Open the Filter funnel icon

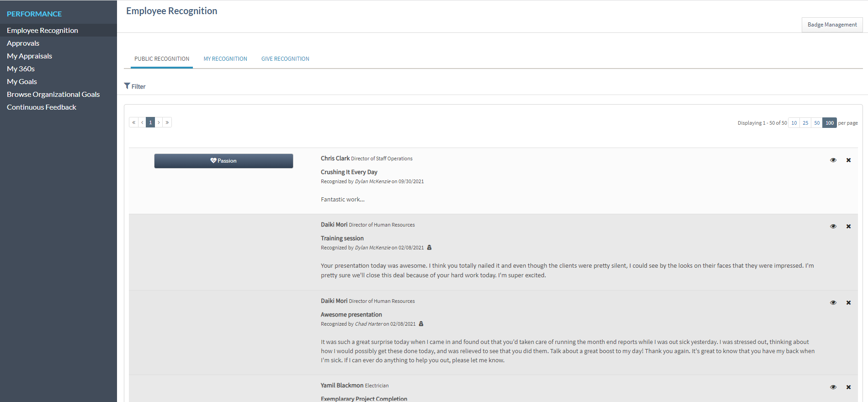click(x=127, y=86)
